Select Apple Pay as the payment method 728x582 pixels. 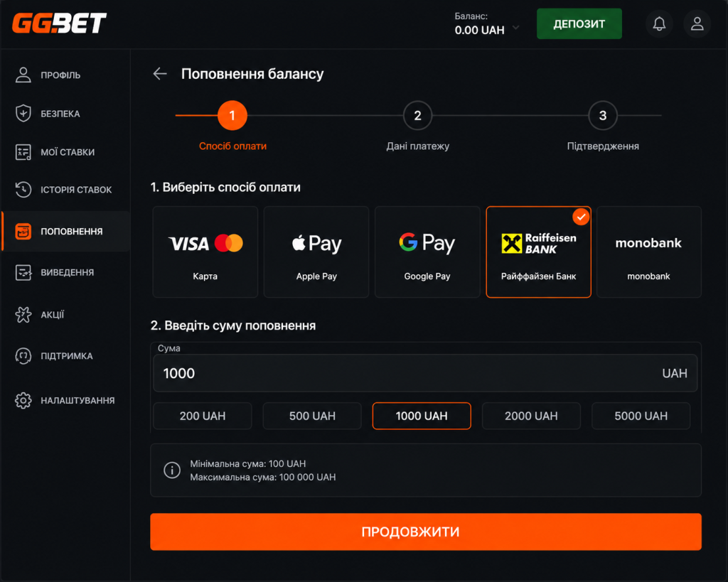pos(316,252)
